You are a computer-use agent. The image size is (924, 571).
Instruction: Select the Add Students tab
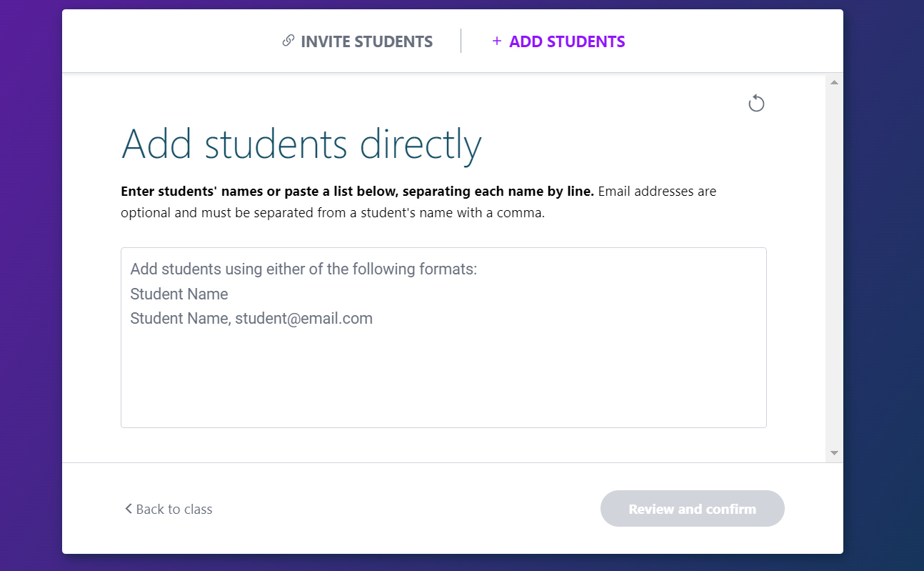(x=566, y=41)
